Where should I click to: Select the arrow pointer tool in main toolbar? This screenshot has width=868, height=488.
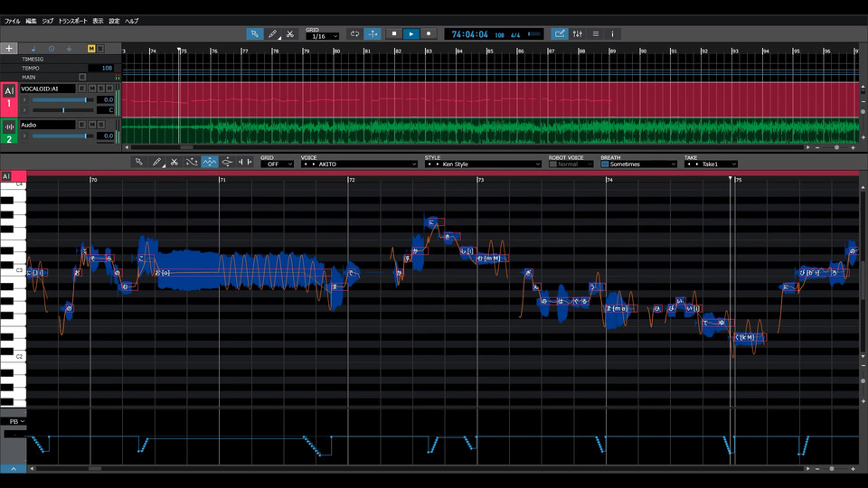pyautogui.click(x=255, y=33)
